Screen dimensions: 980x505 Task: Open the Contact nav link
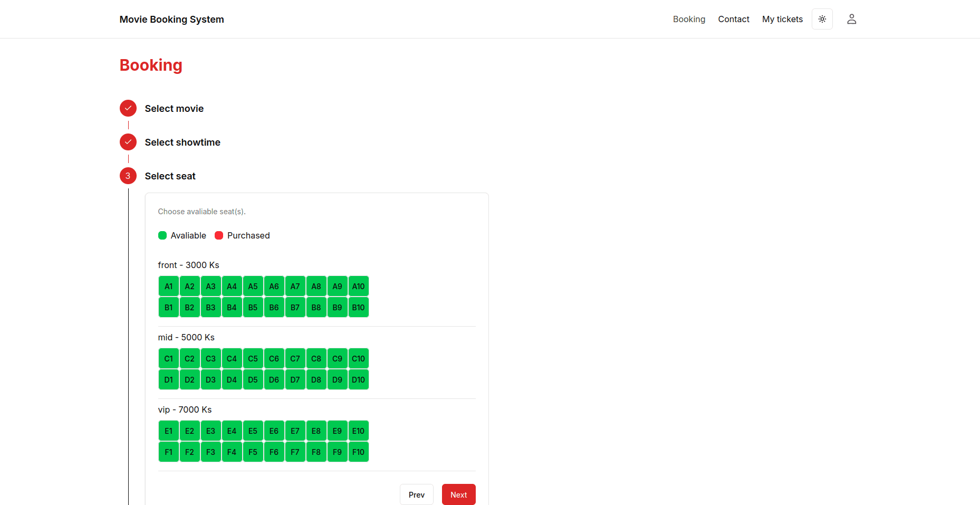click(733, 19)
